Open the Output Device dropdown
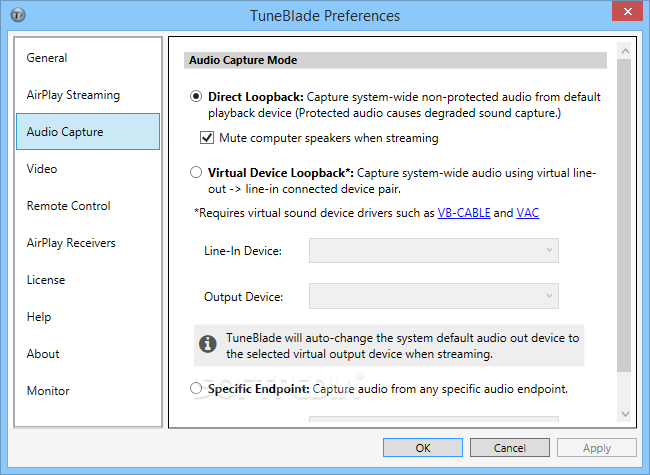650x475 pixels. pos(434,296)
